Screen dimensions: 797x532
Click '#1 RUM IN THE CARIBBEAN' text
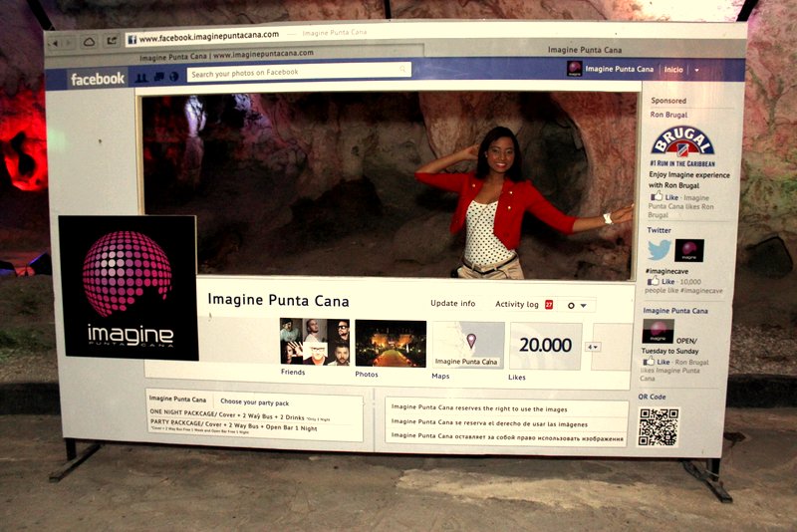[682, 163]
